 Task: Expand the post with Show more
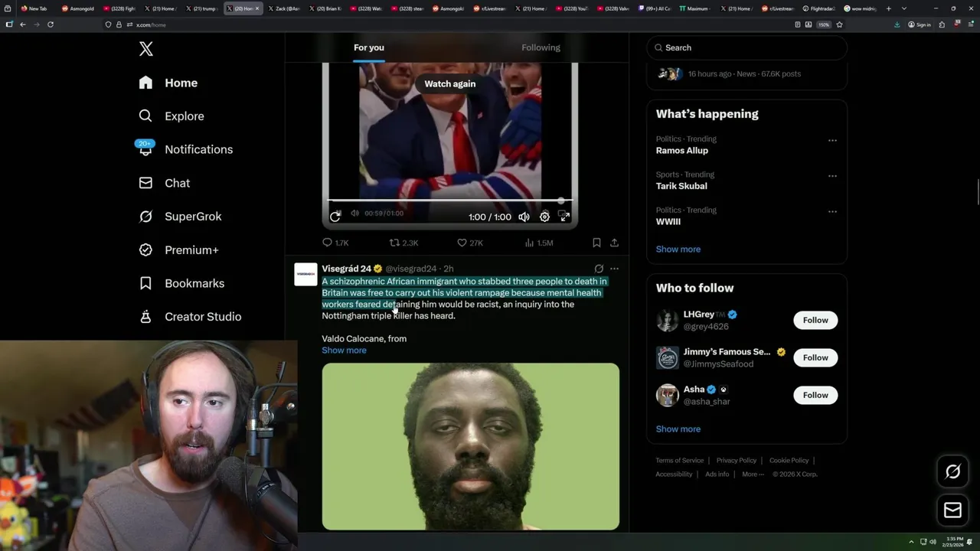pos(344,350)
